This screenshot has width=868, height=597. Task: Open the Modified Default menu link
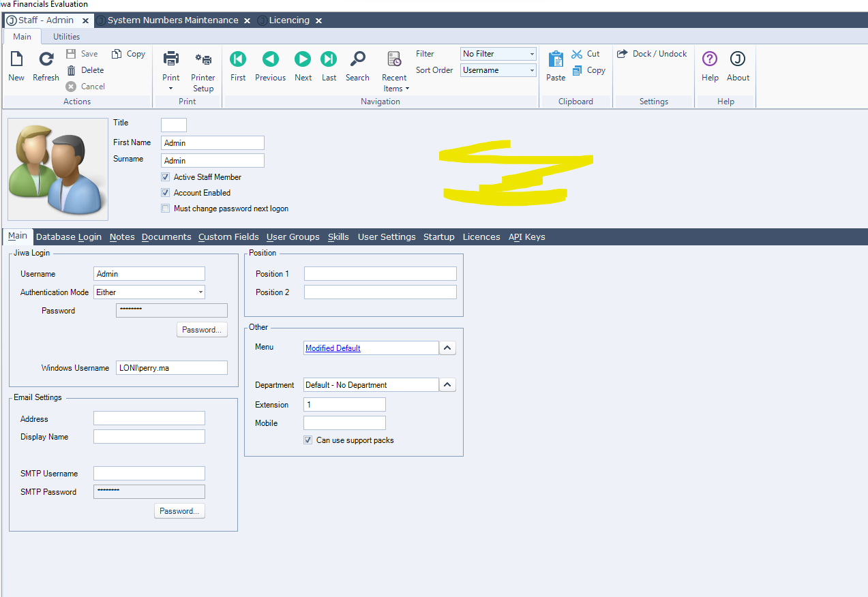[x=333, y=348]
